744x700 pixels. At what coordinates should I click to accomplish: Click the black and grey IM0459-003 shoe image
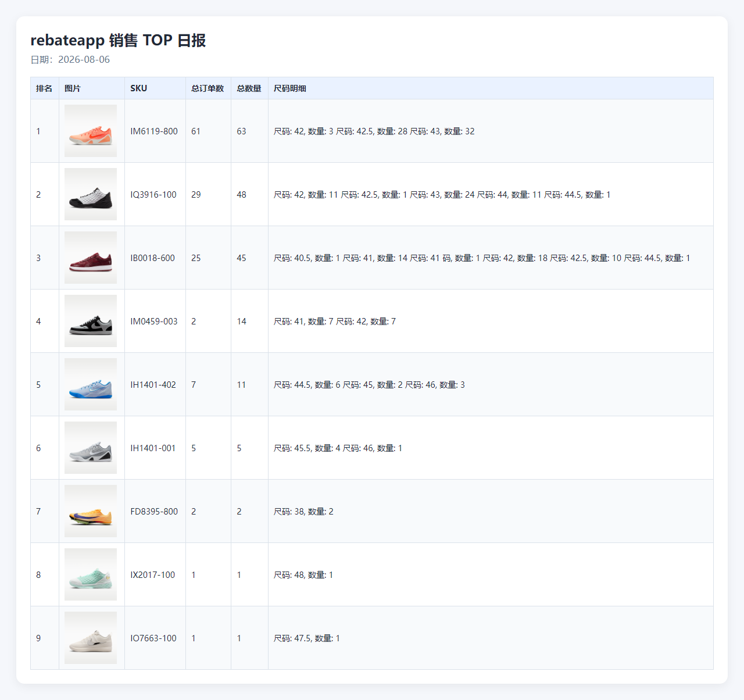(91, 321)
